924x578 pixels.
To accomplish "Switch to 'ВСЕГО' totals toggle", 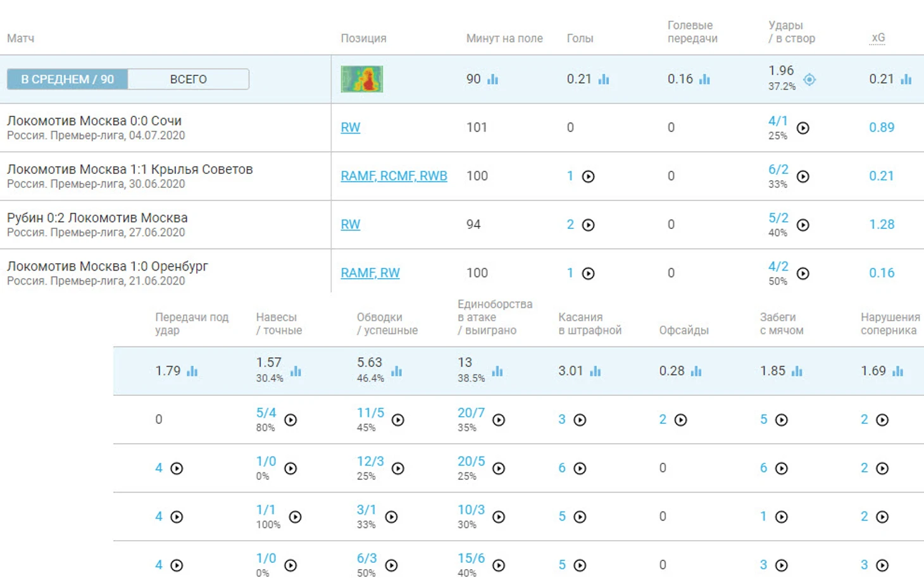I will pyautogui.click(x=188, y=79).
